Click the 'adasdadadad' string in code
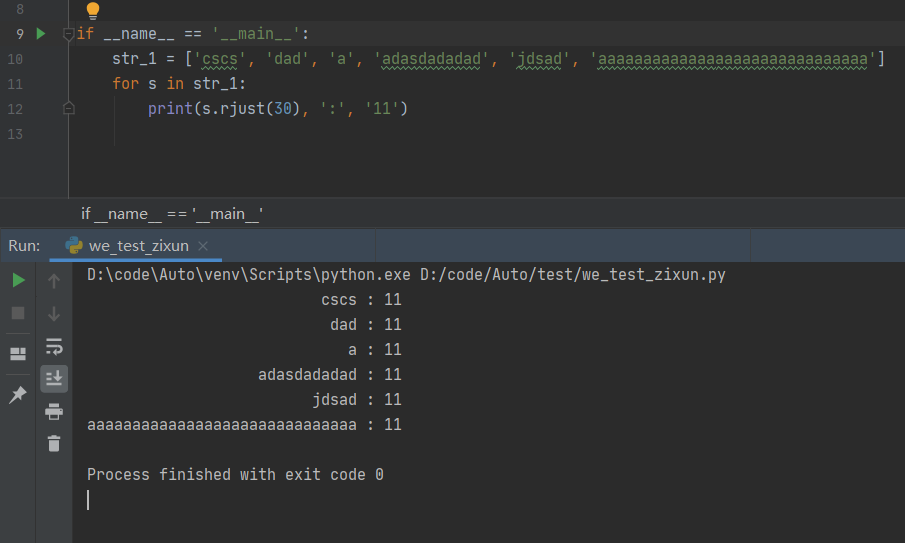The image size is (905, 543). tap(432, 59)
